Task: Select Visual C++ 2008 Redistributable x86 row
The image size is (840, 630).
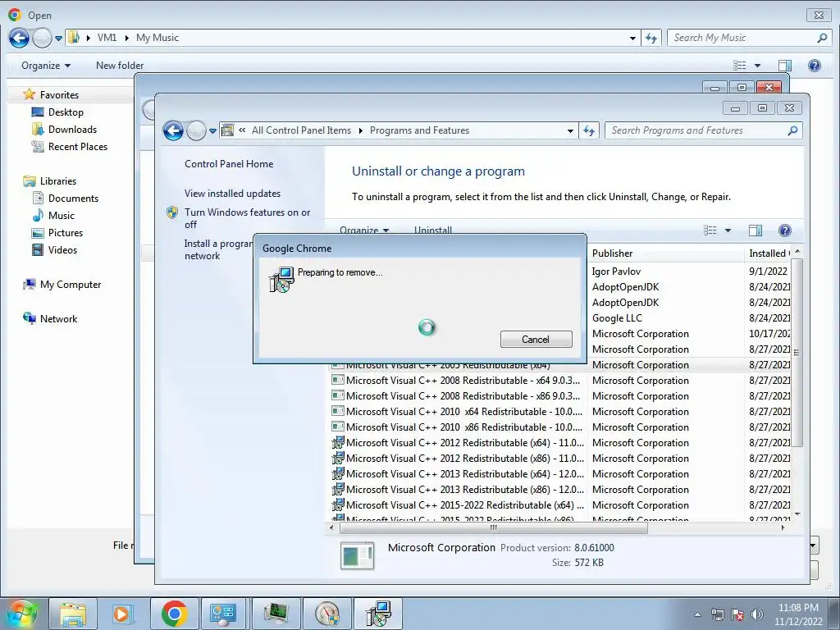Action: point(559,396)
